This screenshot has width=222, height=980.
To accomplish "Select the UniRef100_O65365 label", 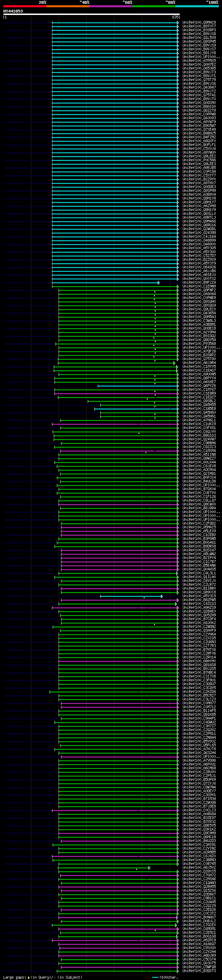I will point(199,68).
